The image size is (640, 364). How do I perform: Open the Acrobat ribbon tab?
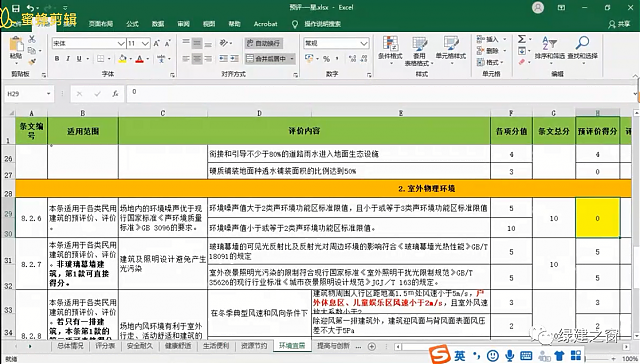click(265, 24)
